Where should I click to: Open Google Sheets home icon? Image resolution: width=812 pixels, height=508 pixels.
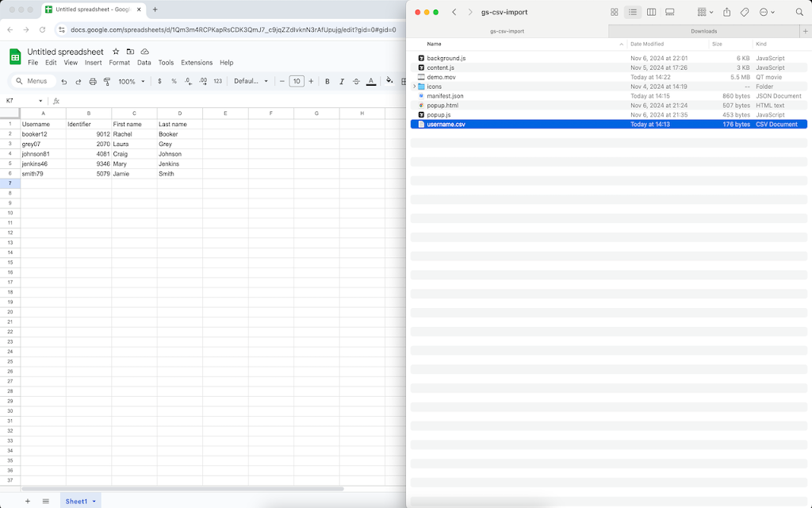[15, 56]
